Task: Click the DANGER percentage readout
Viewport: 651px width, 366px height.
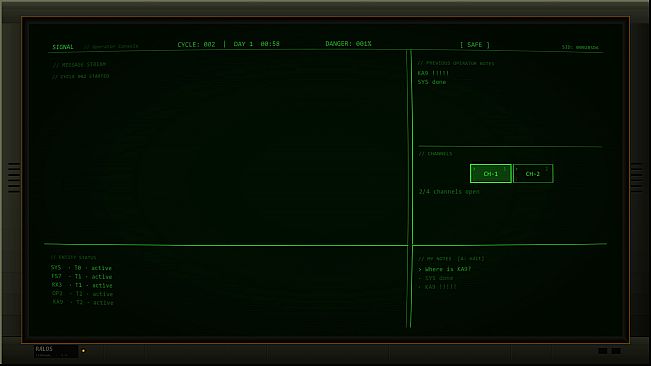Action: [348, 44]
